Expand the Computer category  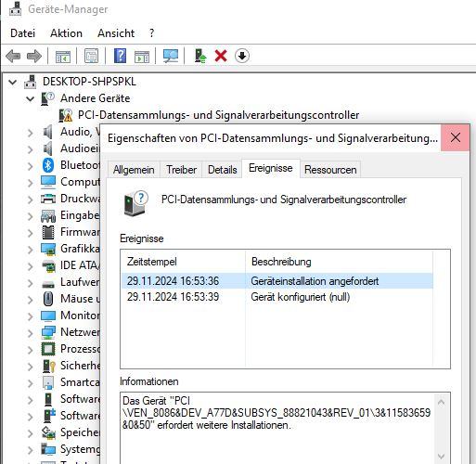pyautogui.click(x=30, y=182)
